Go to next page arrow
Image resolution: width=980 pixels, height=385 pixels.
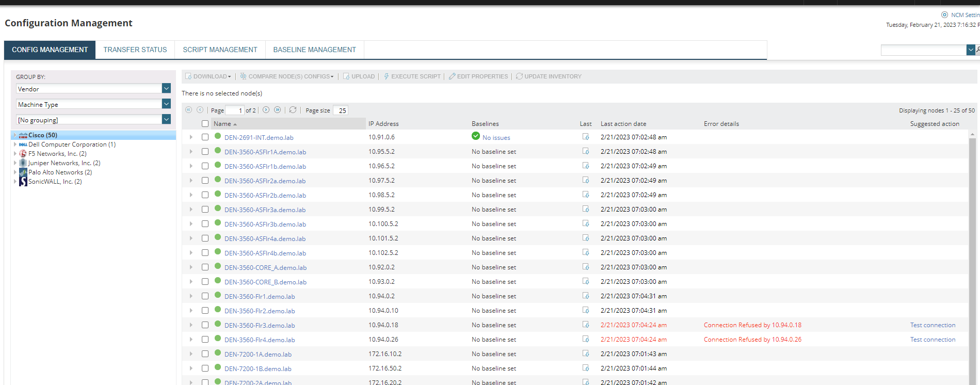(x=266, y=110)
